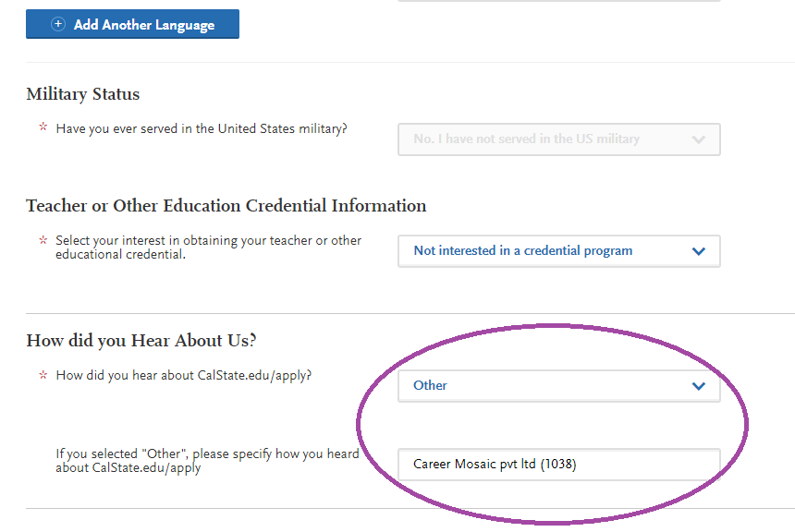Viewport: 795px width, 532px height.
Task: Click the 'If you selected Other, please specify' label
Action: [x=207, y=461]
